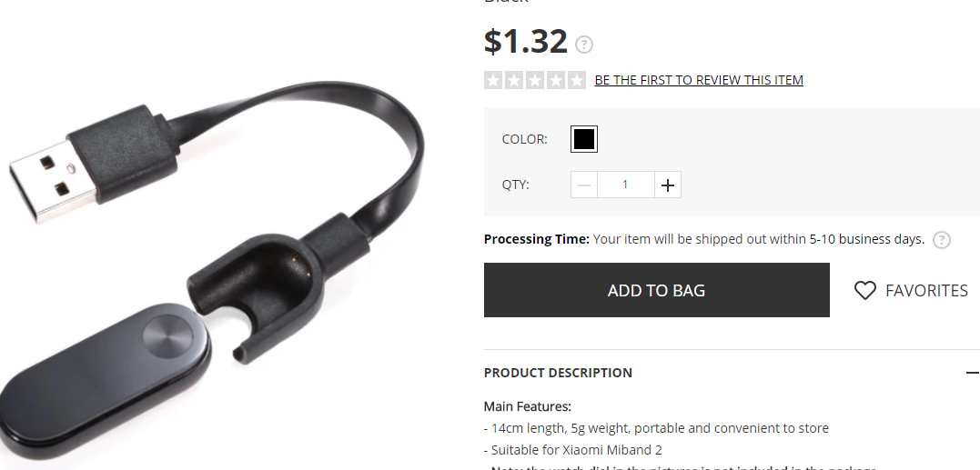Select the second rating star
Image resolution: width=980 pixels, height=470 pixels.
click(x=514, y=80)
